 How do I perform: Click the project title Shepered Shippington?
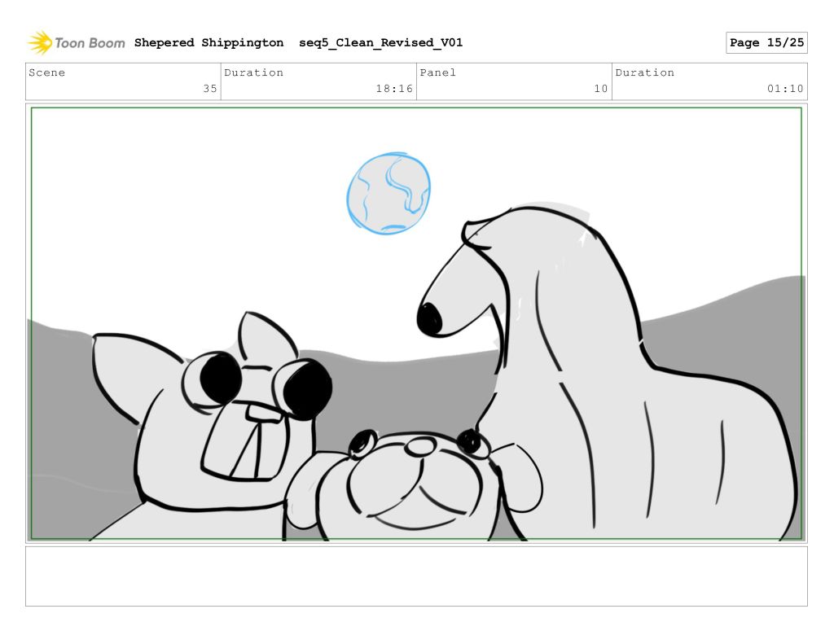208,43
